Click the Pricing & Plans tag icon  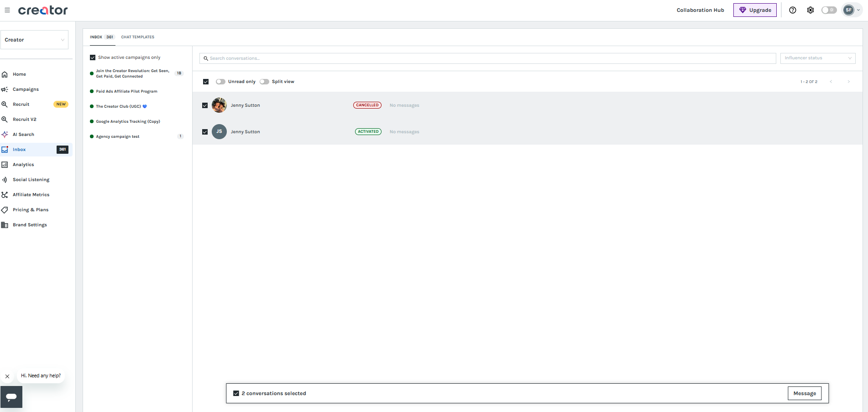(5, 210)
